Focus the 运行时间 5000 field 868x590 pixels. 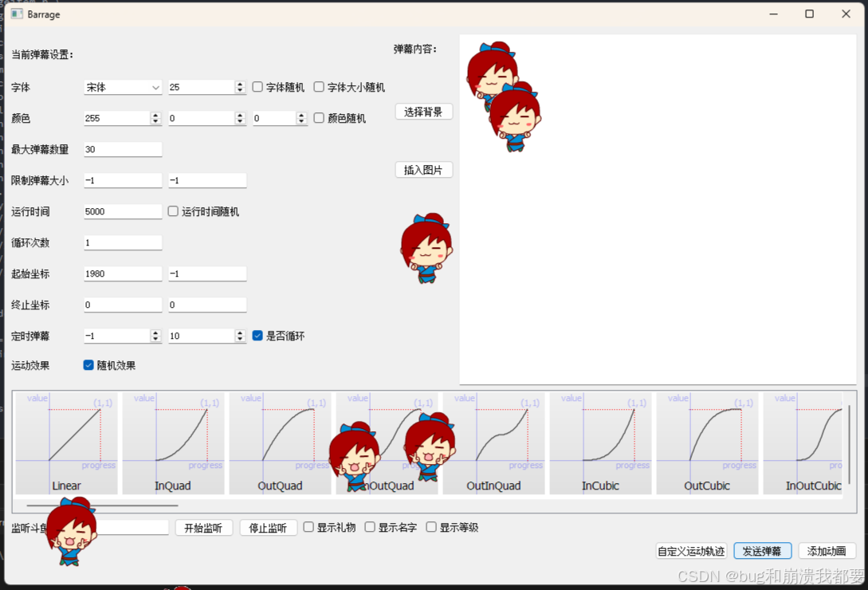(x=123, y=211)
